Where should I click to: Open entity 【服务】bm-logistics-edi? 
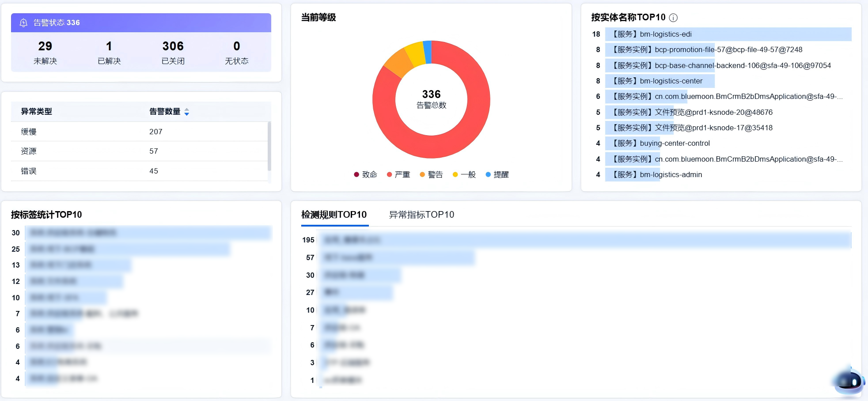tap(728, 34)
